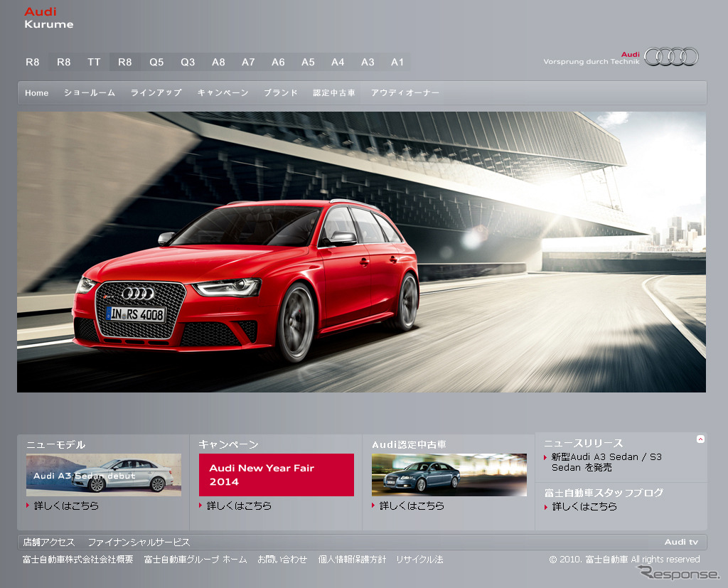
Task: Go to アウディオーナー section
Action: pyautogui.click(x=405, y=93)
